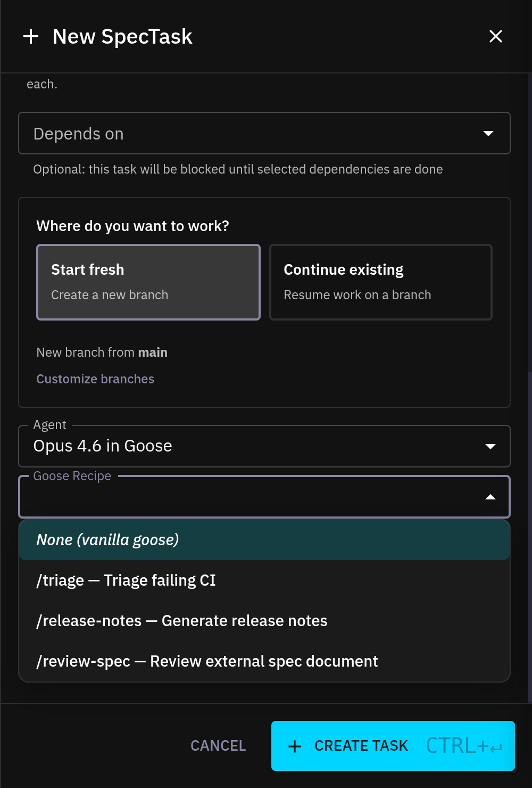The width and height of the screenshot is (532, 788).
Task: Close the New SpecTask dialog
Action: 495,36
